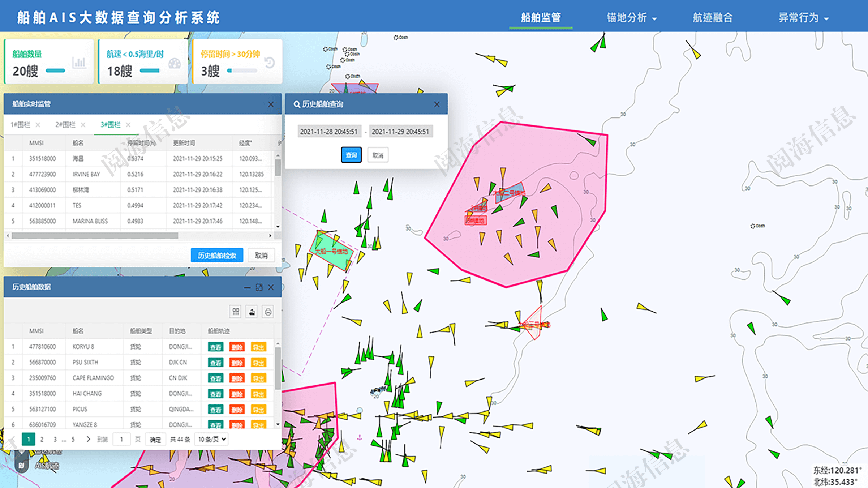Open the 航迹融合 navigation item
Viewport: 868px width, 488px height.
tap(712, 18)
